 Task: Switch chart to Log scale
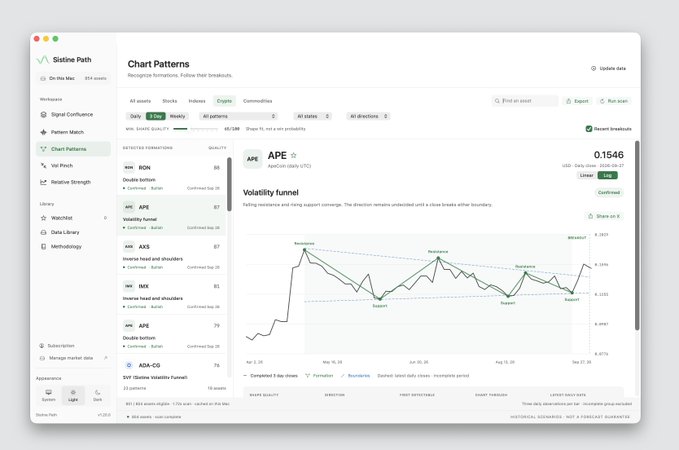pos(608,175)
